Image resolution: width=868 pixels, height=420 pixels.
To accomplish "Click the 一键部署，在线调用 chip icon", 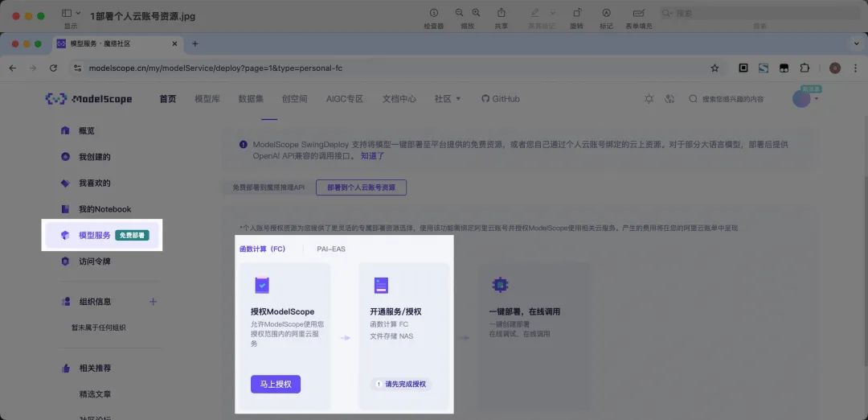I will point(501,286).
